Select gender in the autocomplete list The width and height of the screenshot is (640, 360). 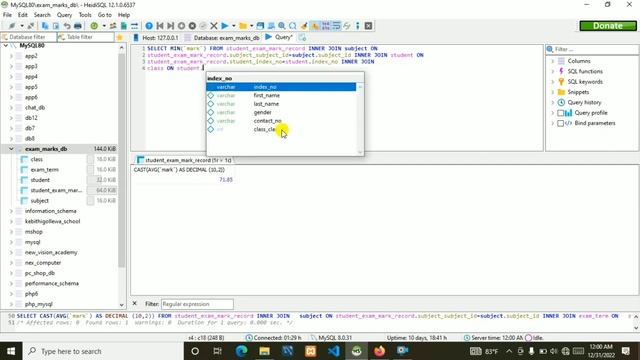point(281,112)
